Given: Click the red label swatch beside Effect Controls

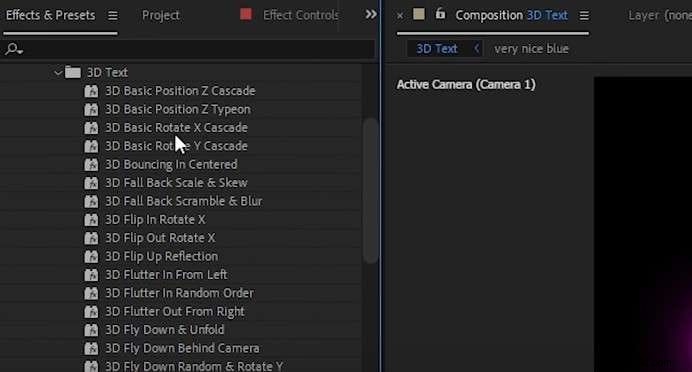Looking at the screenshot, I should (246, 15).
